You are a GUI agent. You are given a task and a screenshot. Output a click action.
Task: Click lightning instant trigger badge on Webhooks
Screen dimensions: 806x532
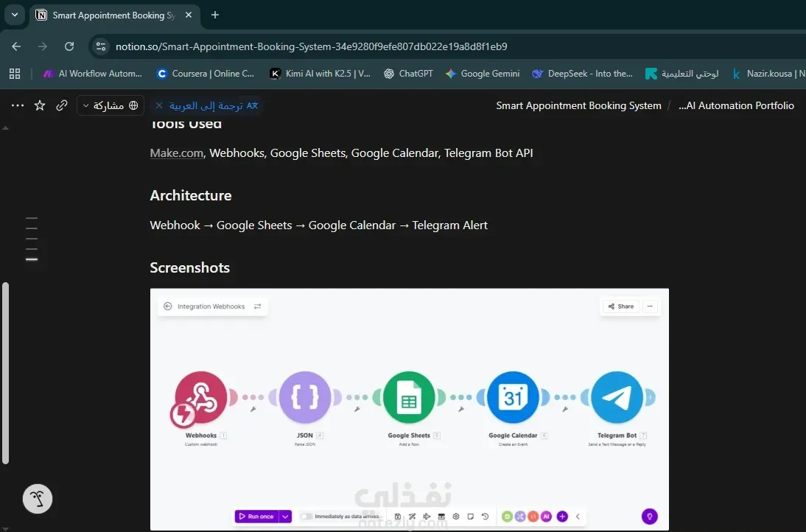[x=183, y=414]
